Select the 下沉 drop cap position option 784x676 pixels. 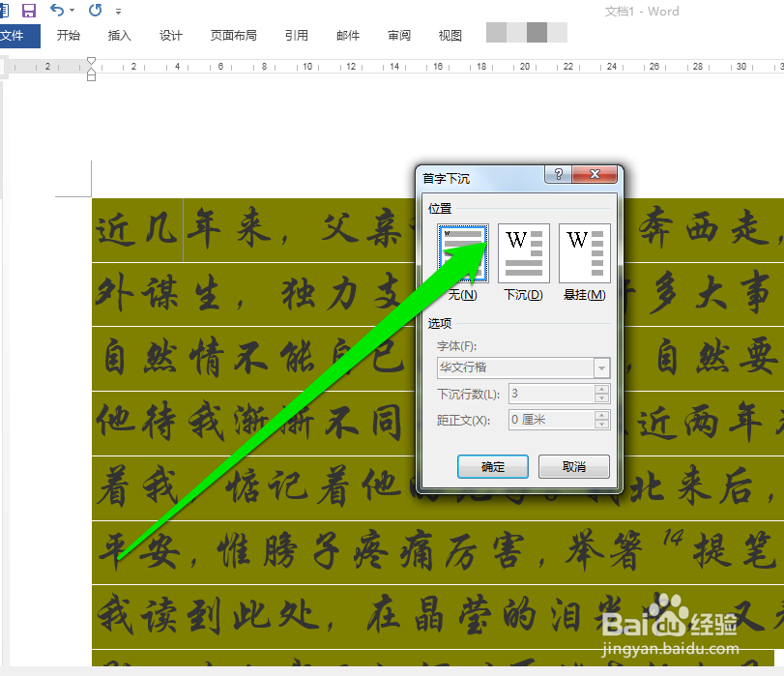(523, 252)
